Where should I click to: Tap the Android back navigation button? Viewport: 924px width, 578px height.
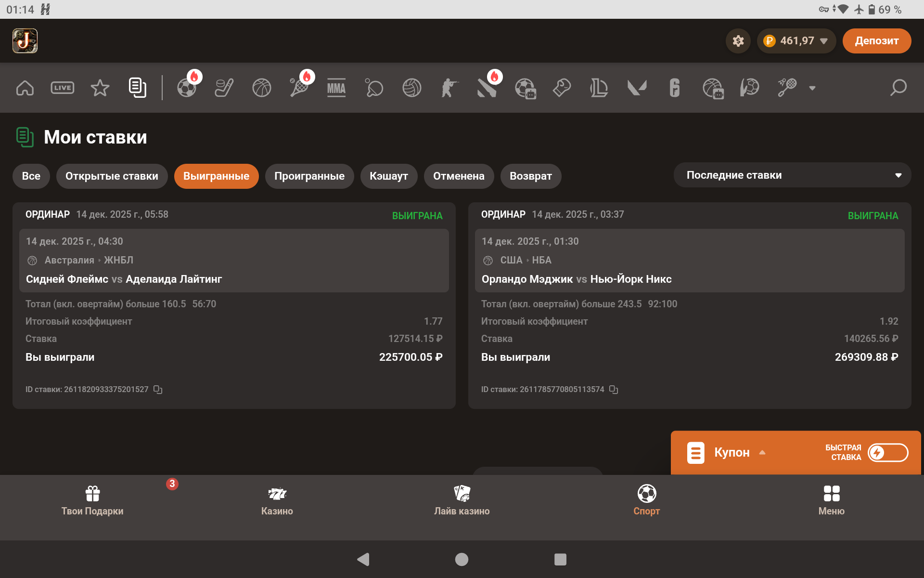point(363,559)
